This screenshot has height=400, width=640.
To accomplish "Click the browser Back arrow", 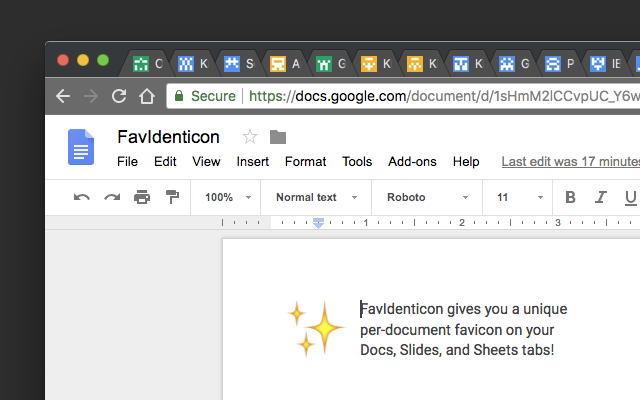I will [63, 96].
